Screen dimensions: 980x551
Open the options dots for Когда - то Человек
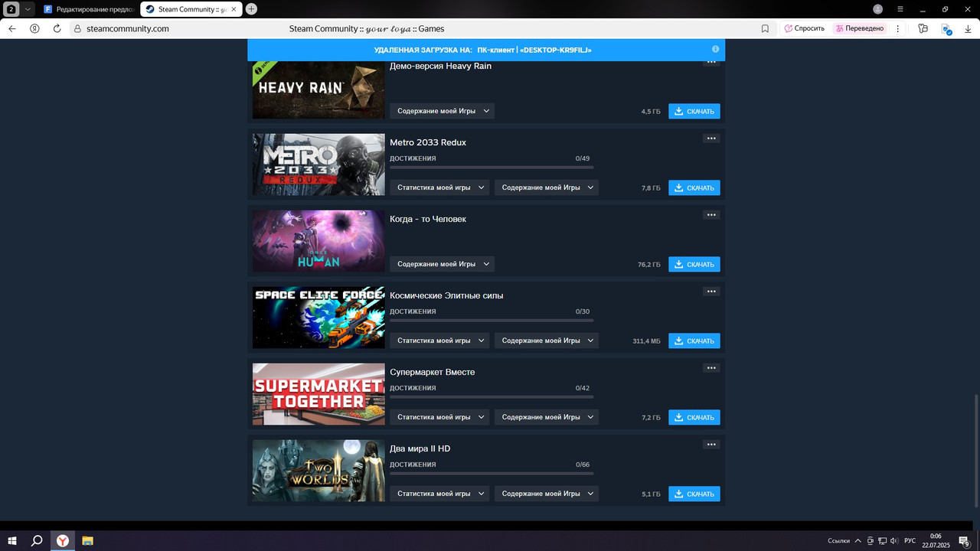[711, 215]
